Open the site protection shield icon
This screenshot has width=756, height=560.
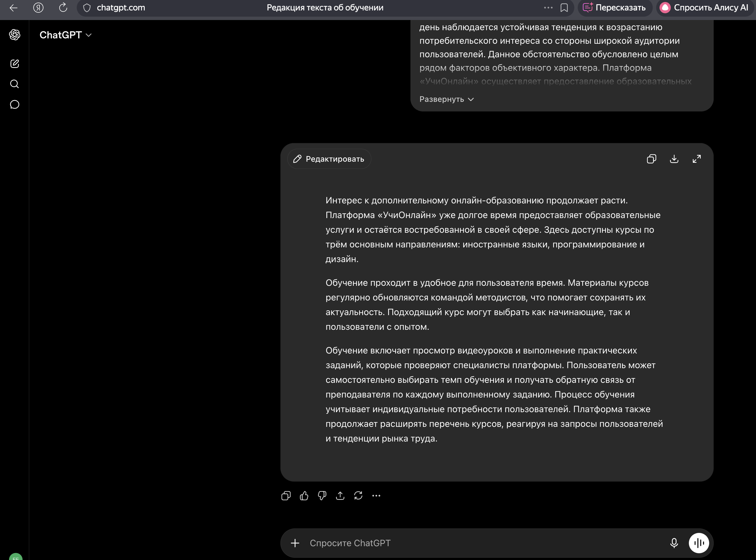tap(87, 8)
